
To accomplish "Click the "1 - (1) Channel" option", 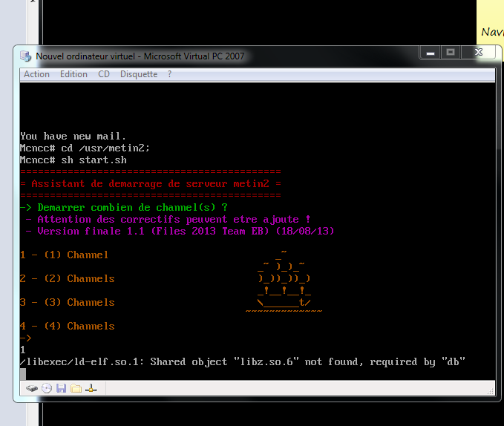I will [x=64, y=255].
